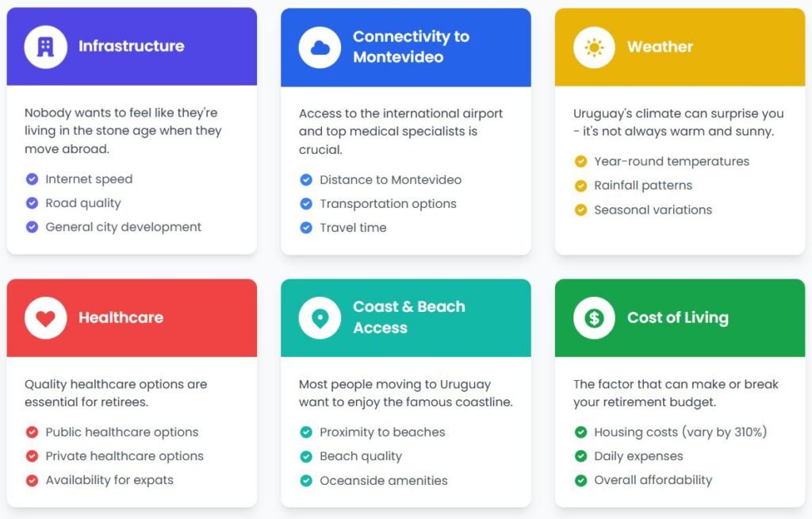The image size is (812, 519).
Task: Click the cloud icon for Connectivity to Montevideo
Action: tap(320, 48)
